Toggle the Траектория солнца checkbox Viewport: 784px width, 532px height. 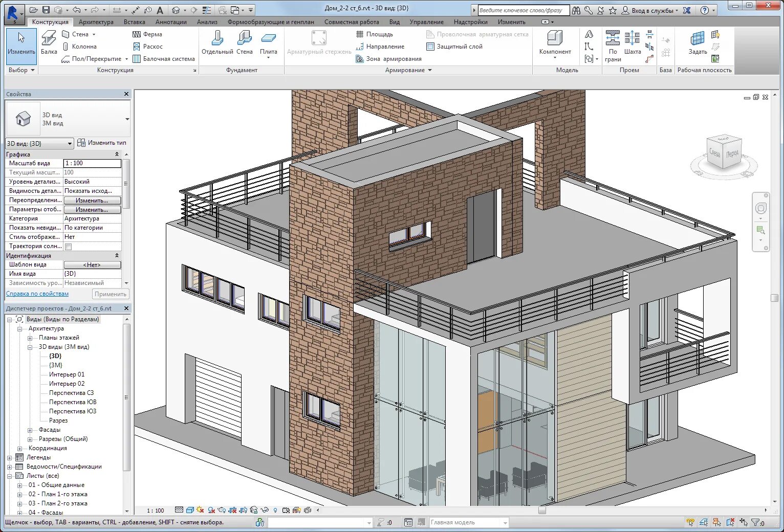click(x=68, y=247)
